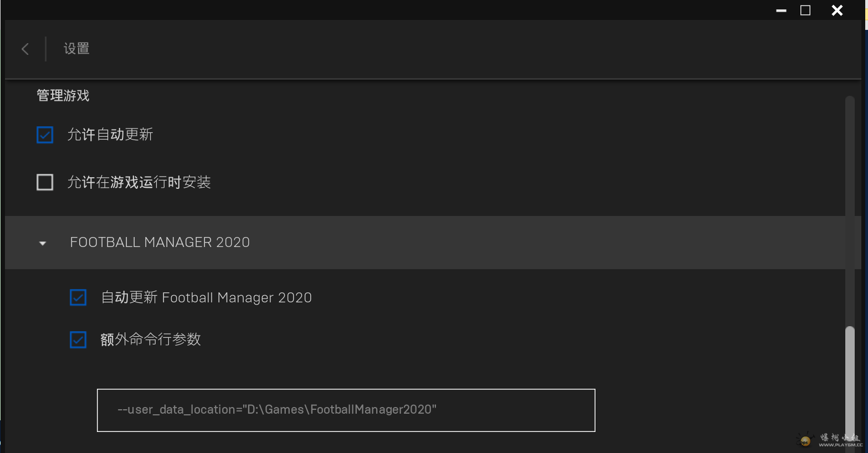868x453 pixels.
Task: Click into the user_data_location command line field
Action: [x=346, y=410]
